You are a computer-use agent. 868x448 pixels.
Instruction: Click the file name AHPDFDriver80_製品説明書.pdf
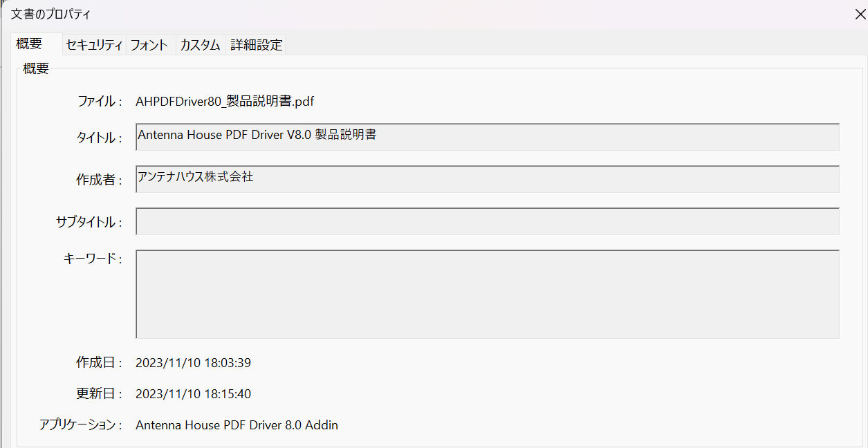pos(225,102)
